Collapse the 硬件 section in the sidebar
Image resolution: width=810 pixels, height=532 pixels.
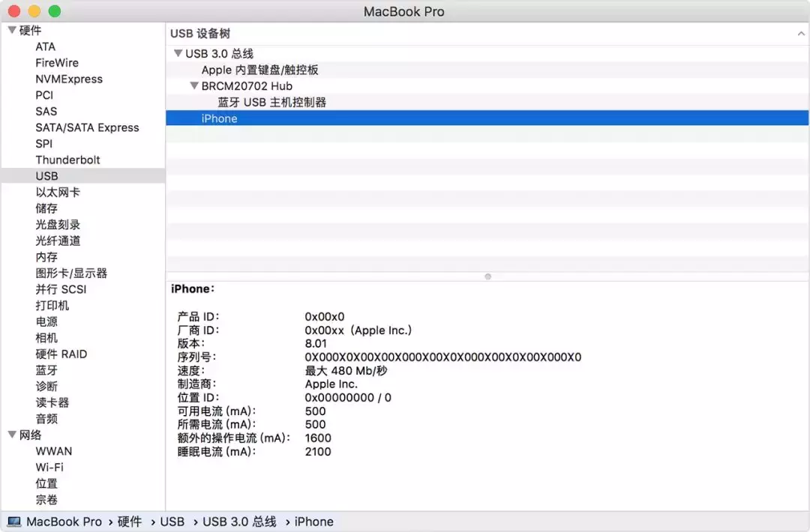(12, 30)
